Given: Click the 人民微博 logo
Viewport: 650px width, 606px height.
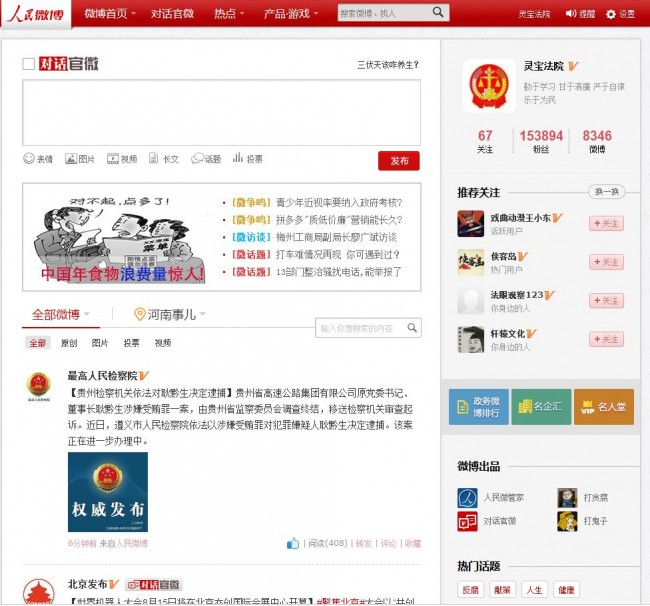Looking at the screenshot, I should (x=36, y=14).
